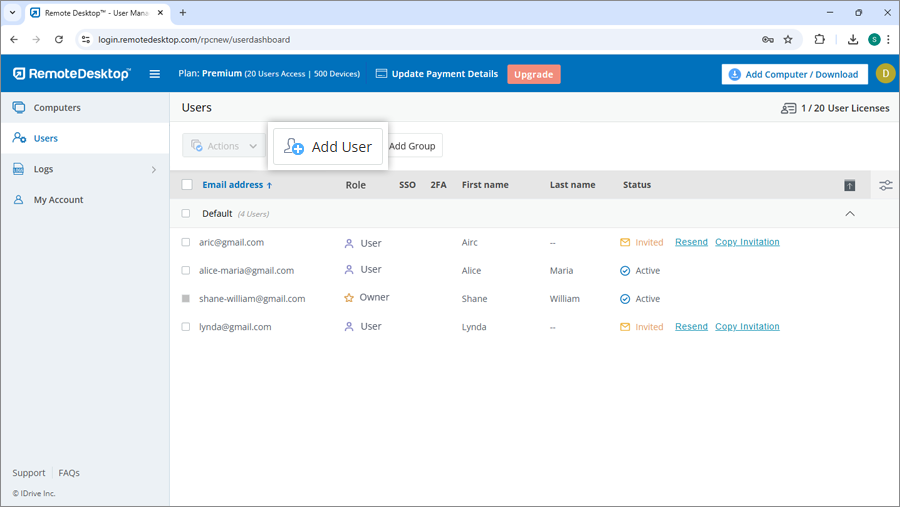
Task: Click the orange Upgrade button
Action: (x=533, y=74)
